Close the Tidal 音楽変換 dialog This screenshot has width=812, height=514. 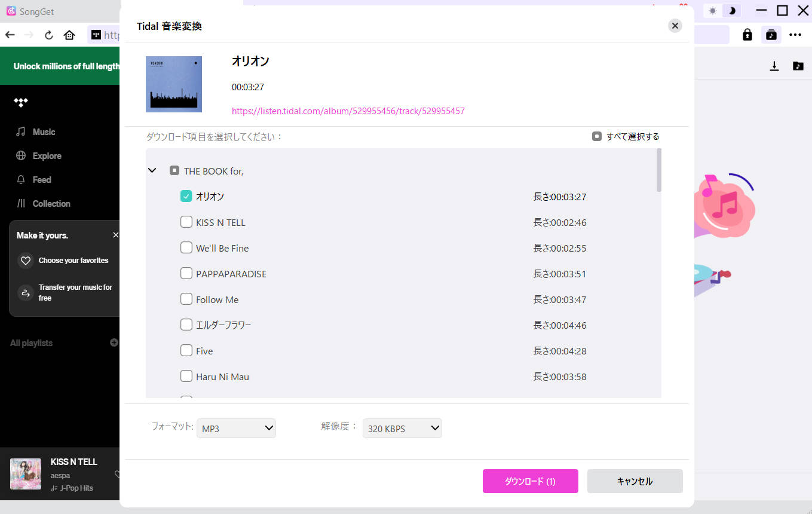(675, 26)
